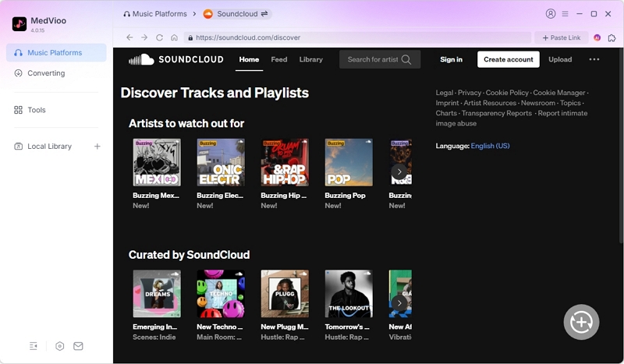The width and height of the screenshot is (624, 364).
Task: Click Upload link
Action: (x=560, y=60)
